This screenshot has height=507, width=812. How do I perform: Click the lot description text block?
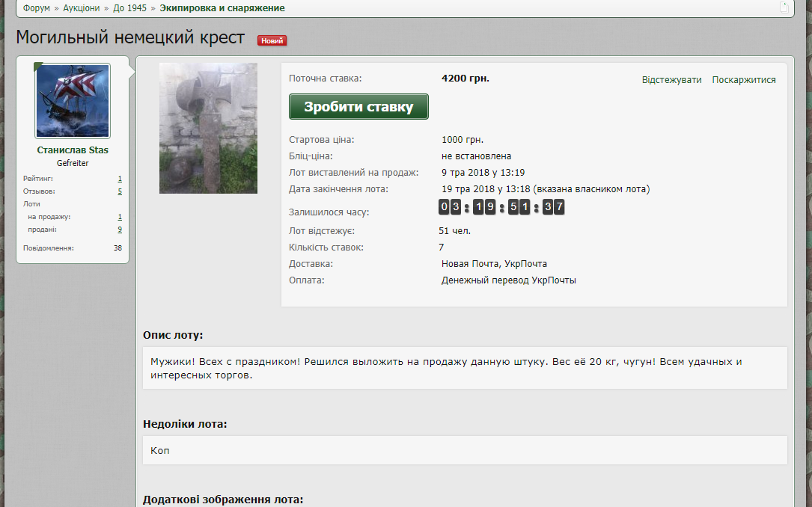point(464,368)
